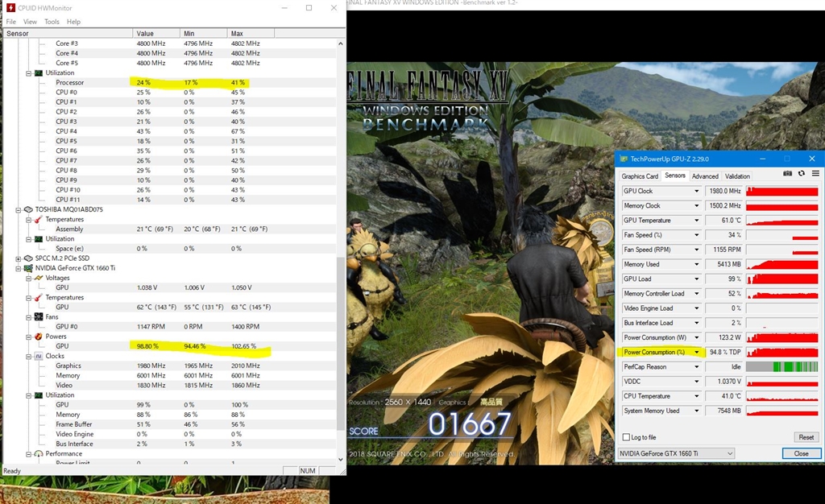Select the Sensors tab in GPU-Z

point(674,176)
